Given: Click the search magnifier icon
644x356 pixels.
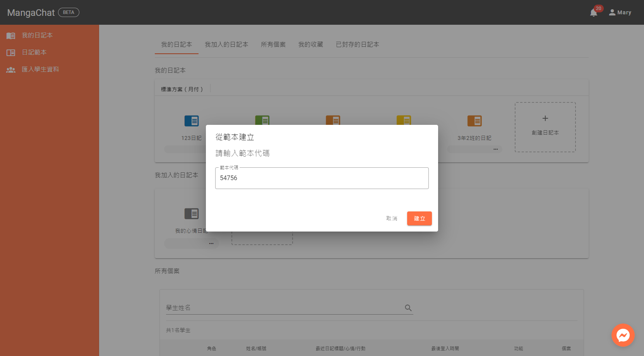Looking at the screenshot, I should coord(408,308).
